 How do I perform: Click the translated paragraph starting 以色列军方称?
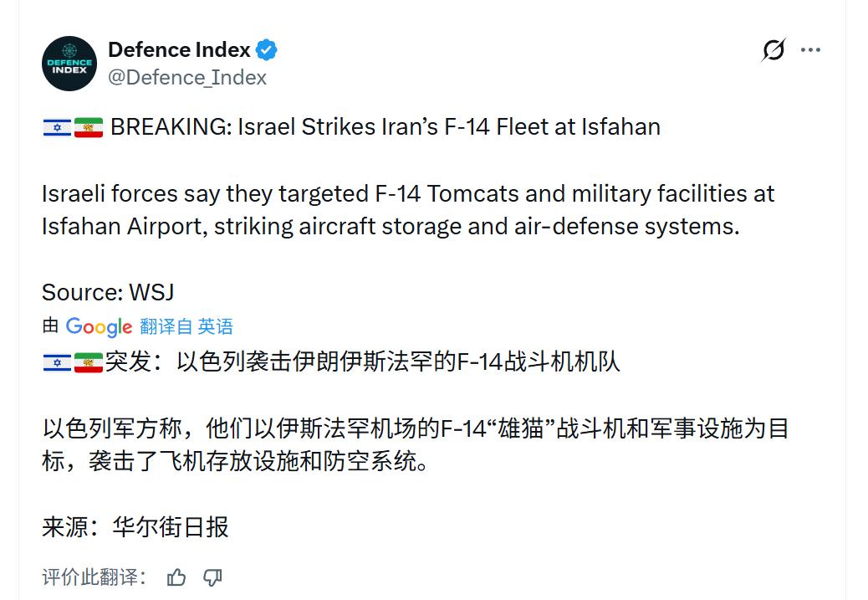(x=415, y=444)
